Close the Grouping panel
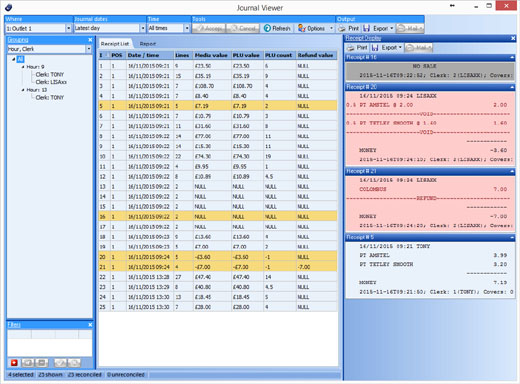Image resolution: width=520 pixels, height=384 pixels. coord(90,40)
